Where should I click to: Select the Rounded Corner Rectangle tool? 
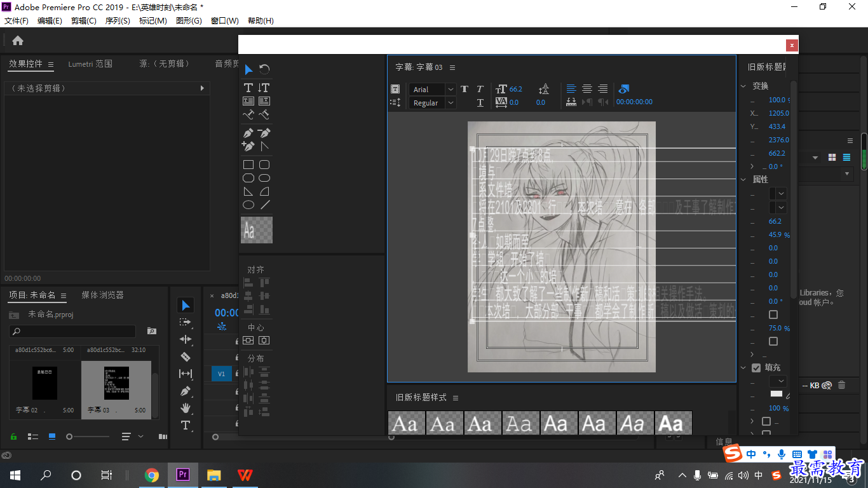(264, 165)
